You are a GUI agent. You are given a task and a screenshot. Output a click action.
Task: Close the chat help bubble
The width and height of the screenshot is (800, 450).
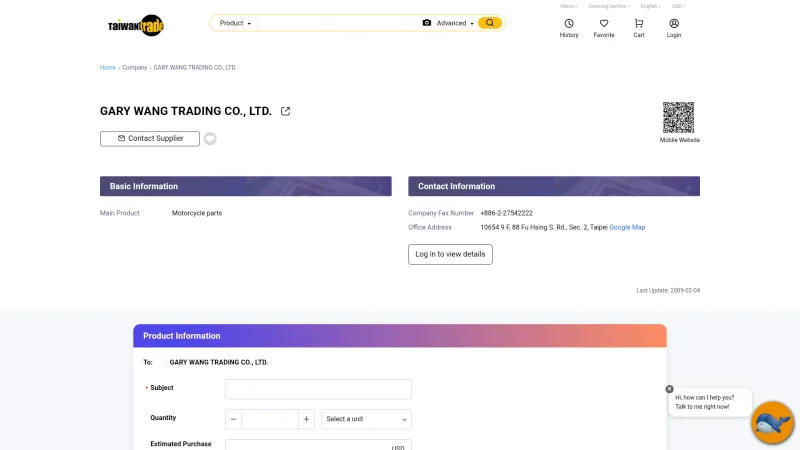669,389
